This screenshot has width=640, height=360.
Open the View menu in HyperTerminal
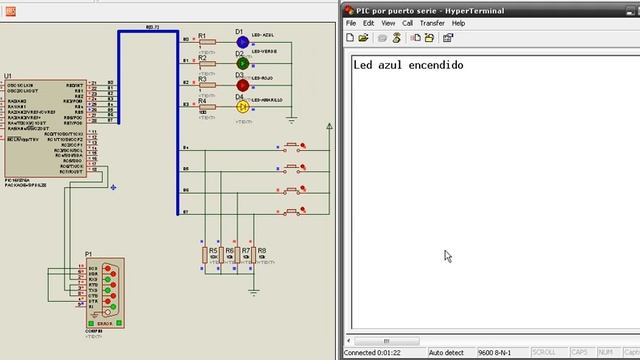point(388,23)
